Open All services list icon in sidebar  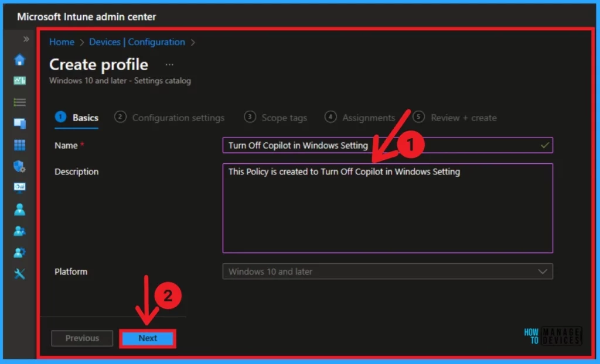[19, 102]
